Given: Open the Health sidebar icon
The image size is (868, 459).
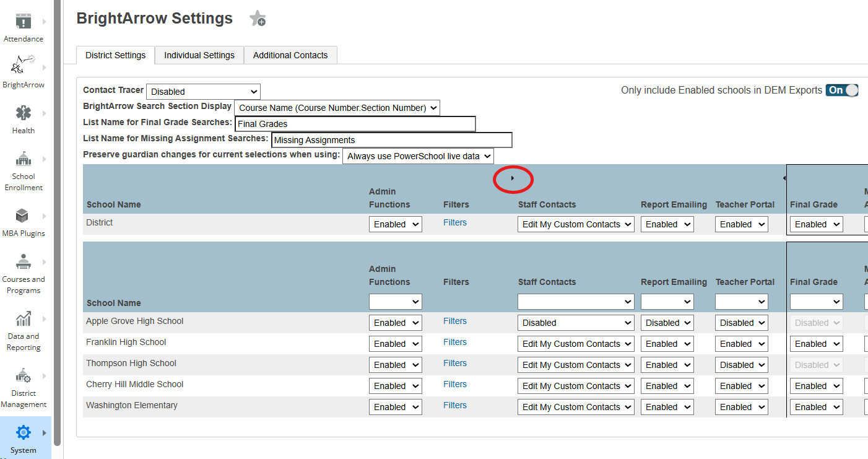Looking at the screenshot, I should point(24,113).
